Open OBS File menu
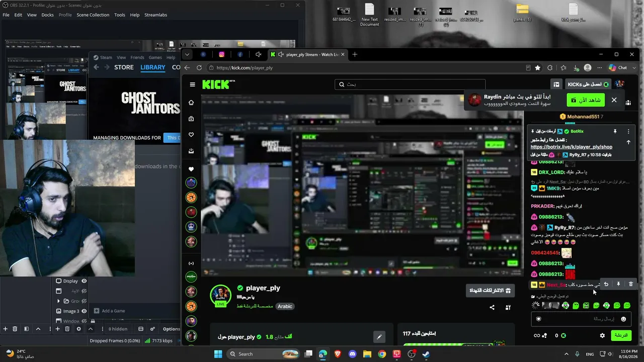 tap(6, 15)
